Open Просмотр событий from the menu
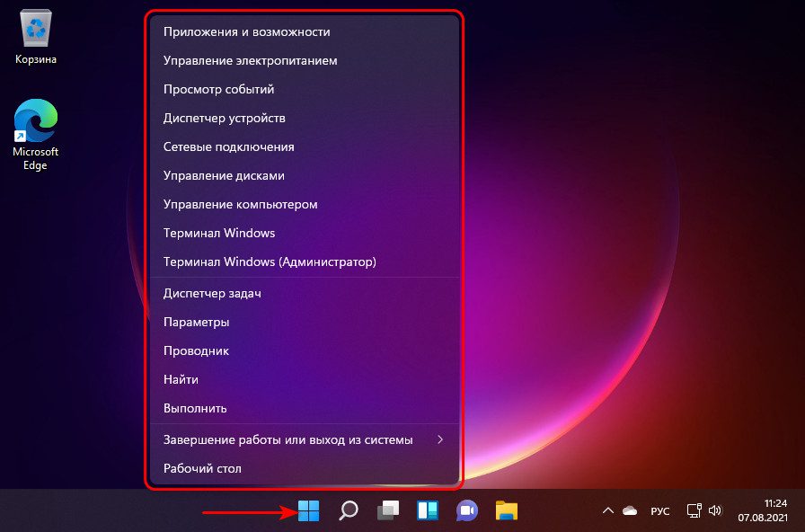Image resolution: width=805 pixels, height=532 pixels. pos(305,89)
